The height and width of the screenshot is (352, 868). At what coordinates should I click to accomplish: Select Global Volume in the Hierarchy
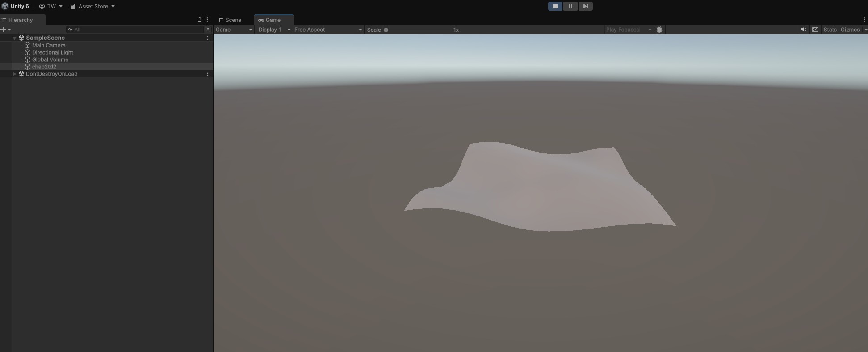point(50,59)
